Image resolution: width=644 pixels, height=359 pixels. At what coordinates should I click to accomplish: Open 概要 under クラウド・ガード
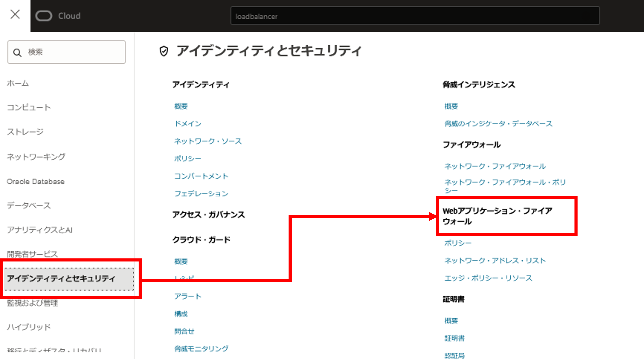(x=181, y=261)
